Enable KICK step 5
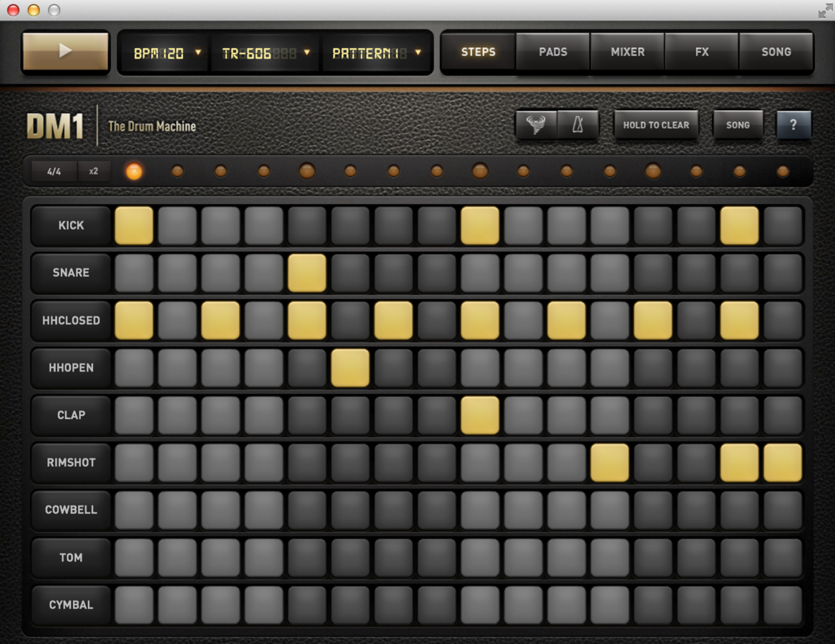835x644 pixels. click(x=307, y=225)
